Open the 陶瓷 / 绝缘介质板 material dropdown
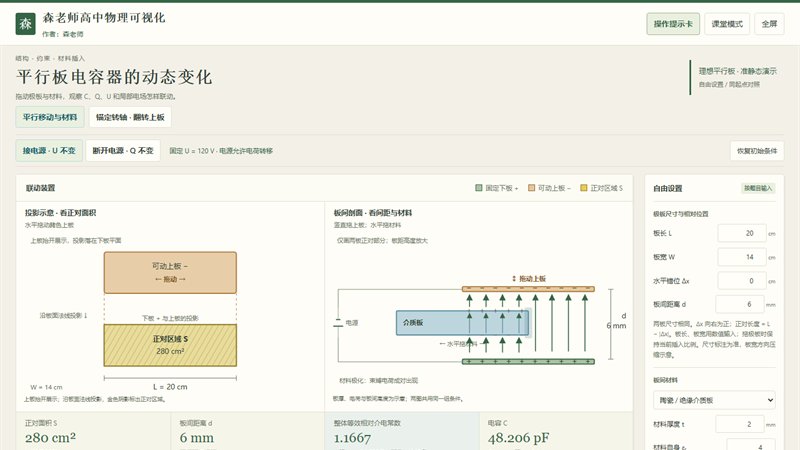The width and height of the screenshot is (800, 450). [x=714, y=400]
